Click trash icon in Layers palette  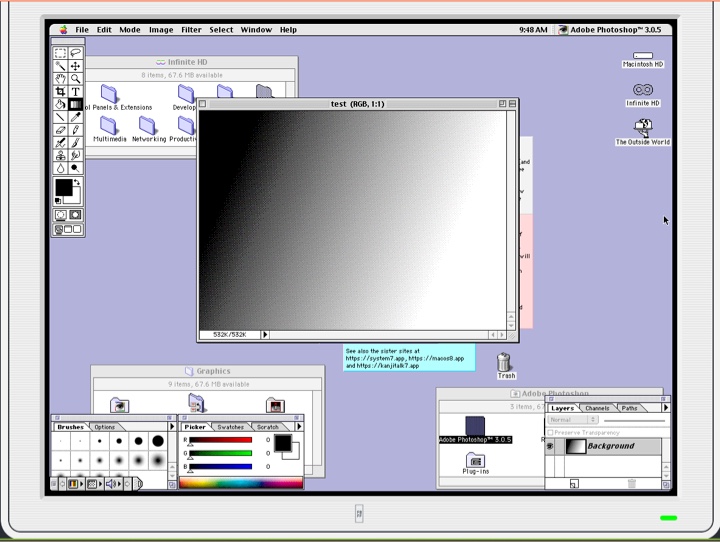pos(632,483)
